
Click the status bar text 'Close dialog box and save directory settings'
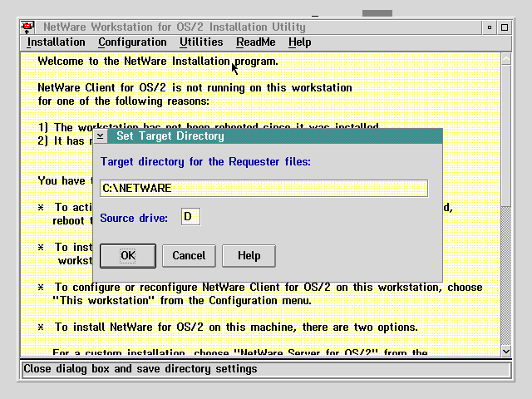coord(140,369)
